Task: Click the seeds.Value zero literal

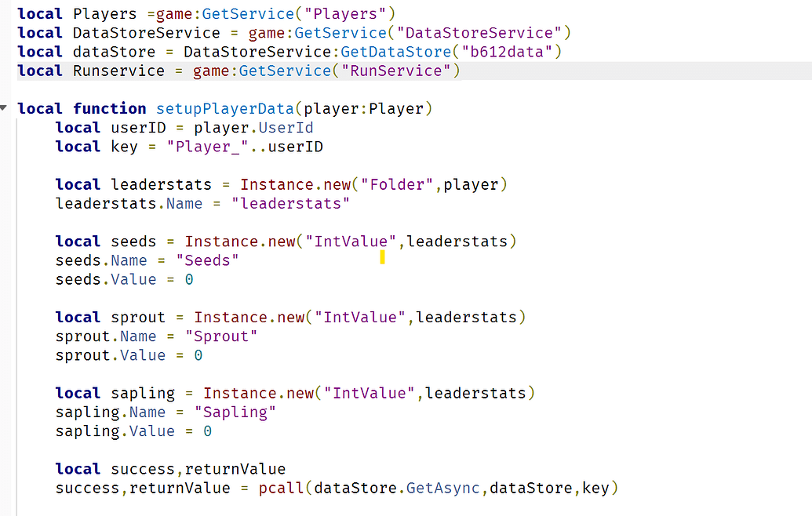Action: (x=188, y=278)
